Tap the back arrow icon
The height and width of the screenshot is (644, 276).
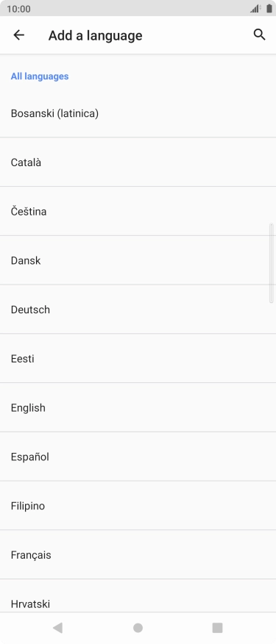click(19, 35)
